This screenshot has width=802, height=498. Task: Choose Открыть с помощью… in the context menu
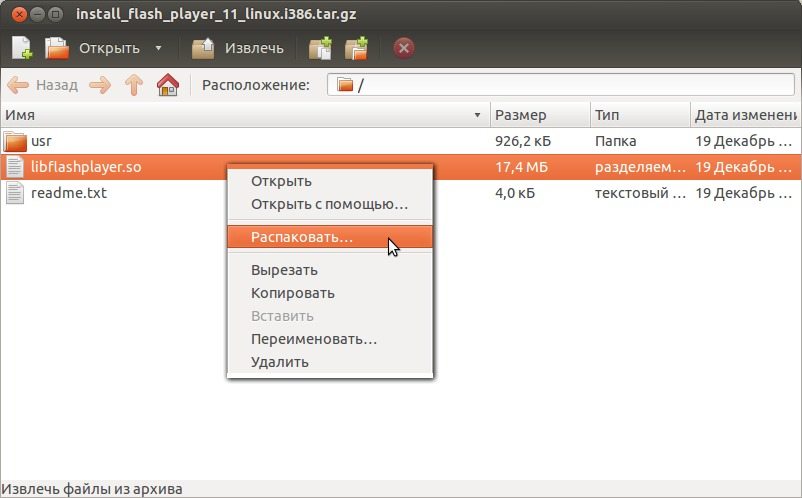pos(330,204)
